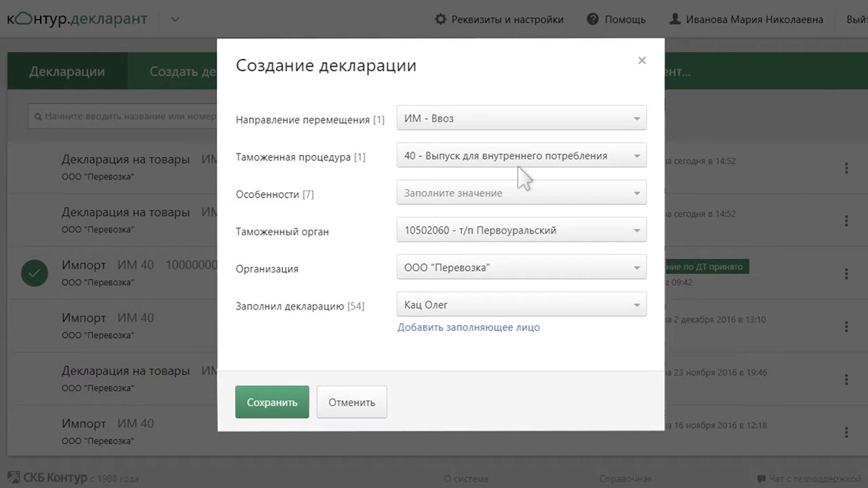Open Реквизиты и настройки gear icon
Screen dimensions: 868x488
click(x=441, y=19)
